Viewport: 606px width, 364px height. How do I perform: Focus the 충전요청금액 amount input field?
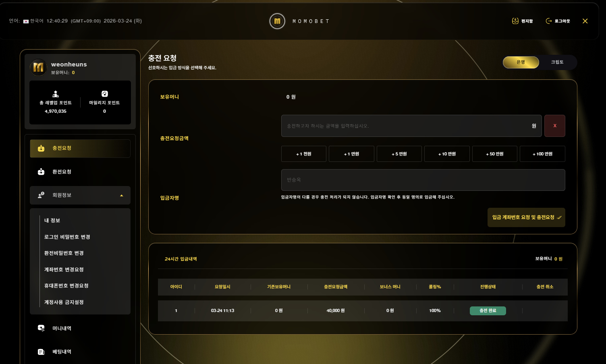[x=411, y=126]
